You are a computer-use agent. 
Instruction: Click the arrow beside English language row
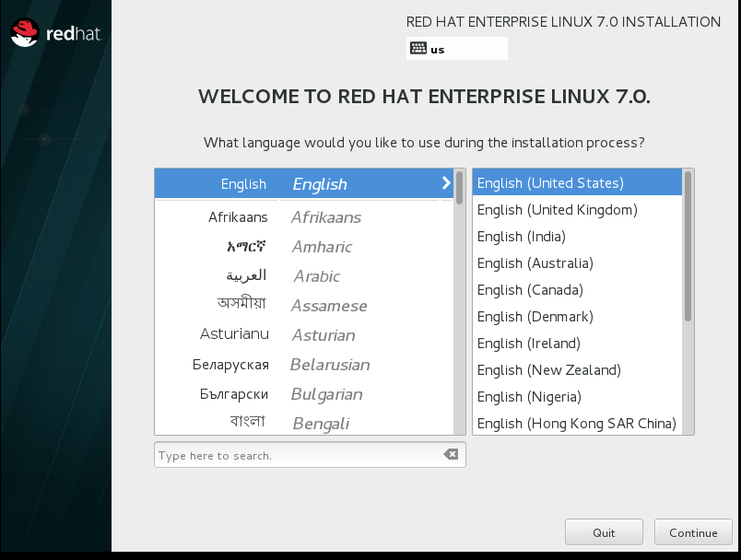tap(446, 183)
